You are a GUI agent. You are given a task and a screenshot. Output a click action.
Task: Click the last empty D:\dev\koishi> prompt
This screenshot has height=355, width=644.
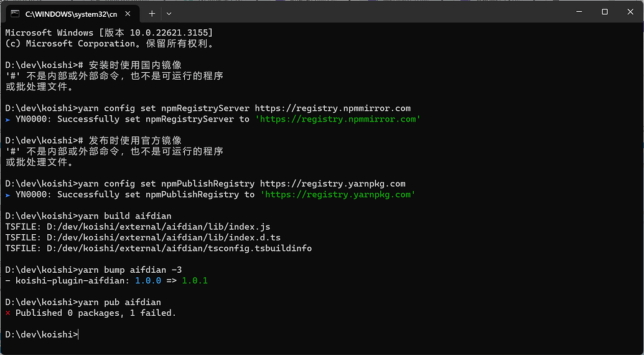tap(41, 334)
